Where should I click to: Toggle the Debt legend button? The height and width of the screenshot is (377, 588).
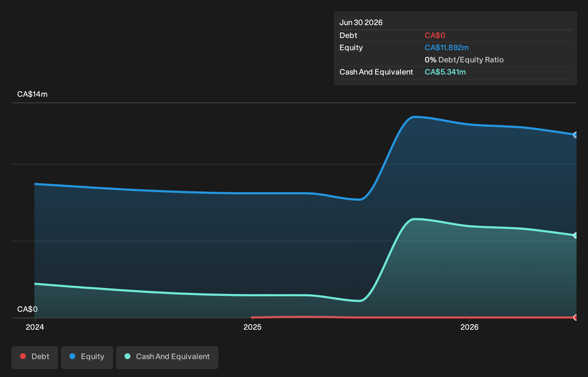35,357
